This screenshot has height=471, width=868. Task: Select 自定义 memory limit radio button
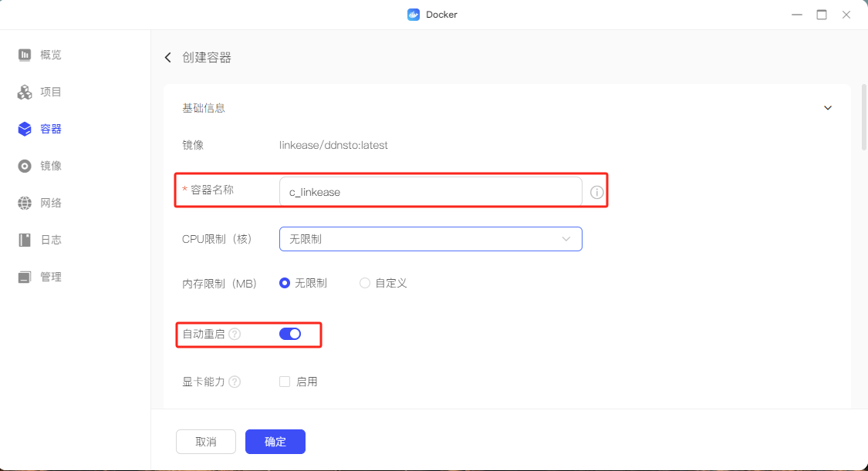pyautogui.click(x=364, y=283)
